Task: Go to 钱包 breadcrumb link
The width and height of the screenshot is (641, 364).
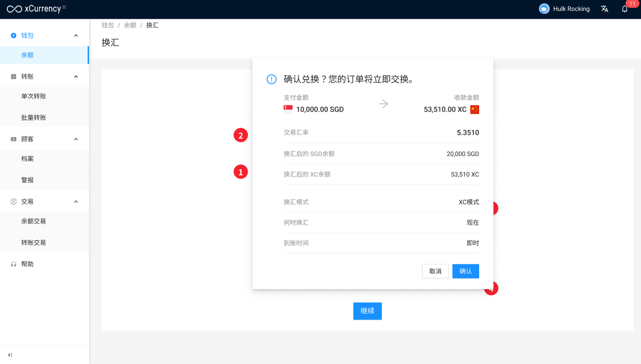Action: tap(108, 25)
